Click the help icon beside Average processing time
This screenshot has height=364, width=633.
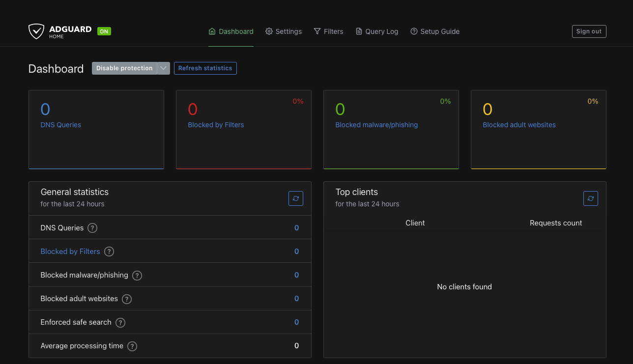(132, 346)
